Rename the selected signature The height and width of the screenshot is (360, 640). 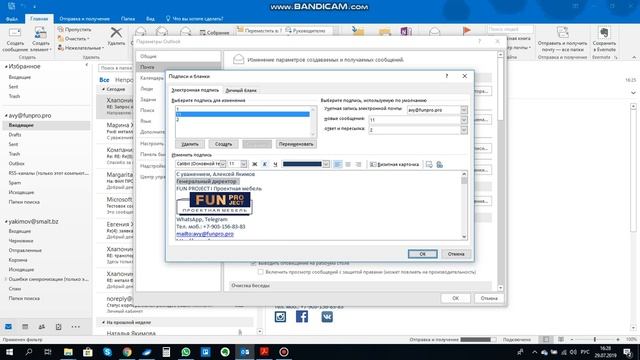point(296,144)
